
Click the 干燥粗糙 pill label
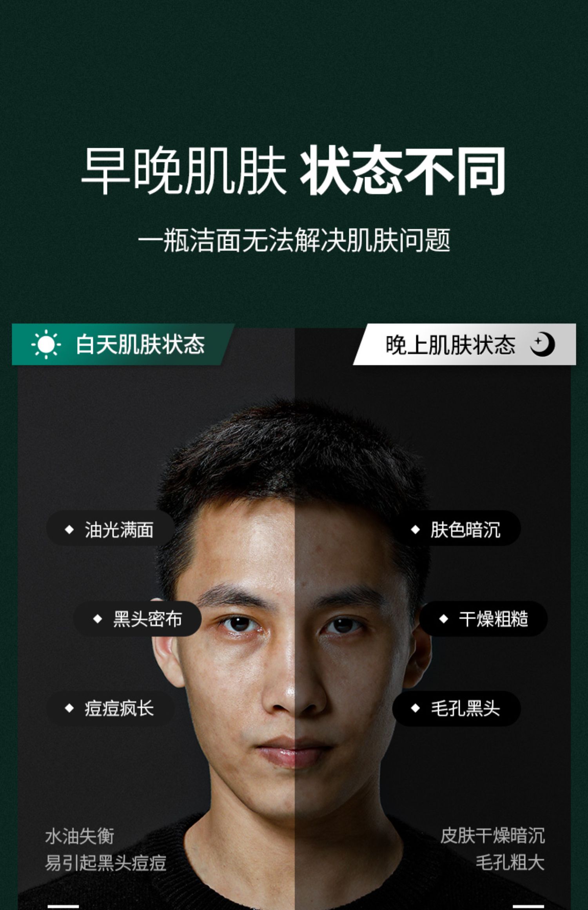[x=494, y=619]
